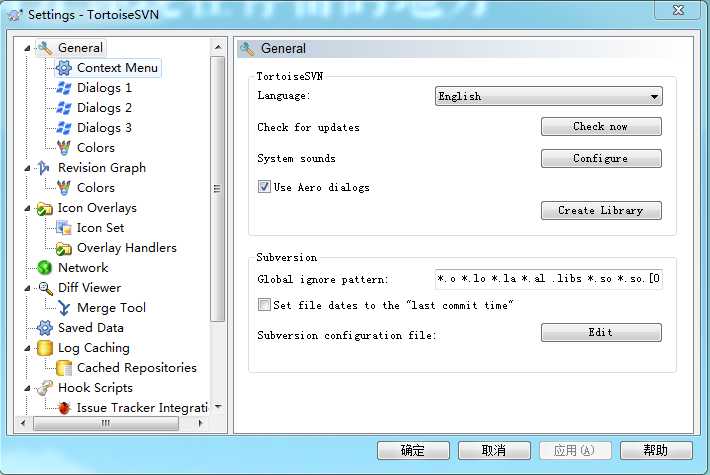Click the Revision Graph branch icon
The width and height of the screenshot is (710, 475).
point(44,168)
